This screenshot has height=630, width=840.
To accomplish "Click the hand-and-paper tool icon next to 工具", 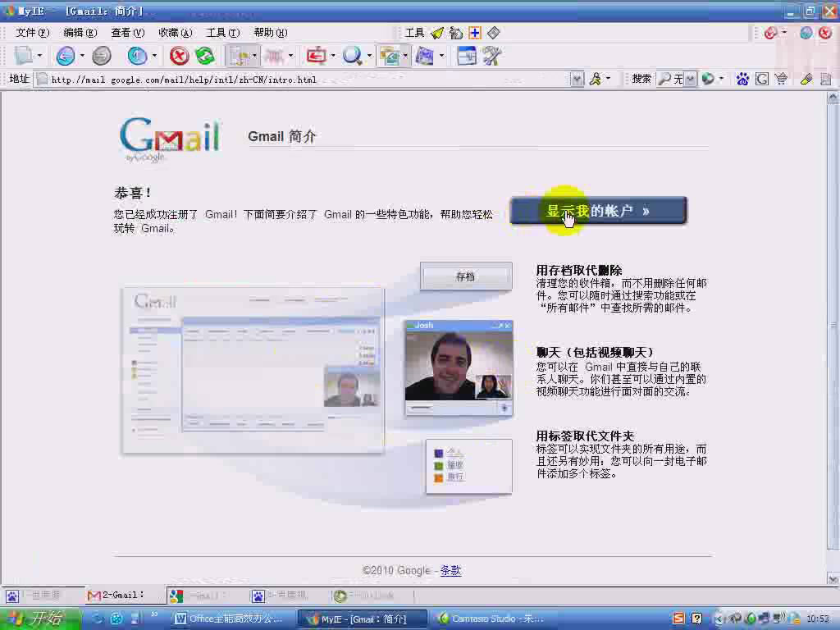I will 456,33.
